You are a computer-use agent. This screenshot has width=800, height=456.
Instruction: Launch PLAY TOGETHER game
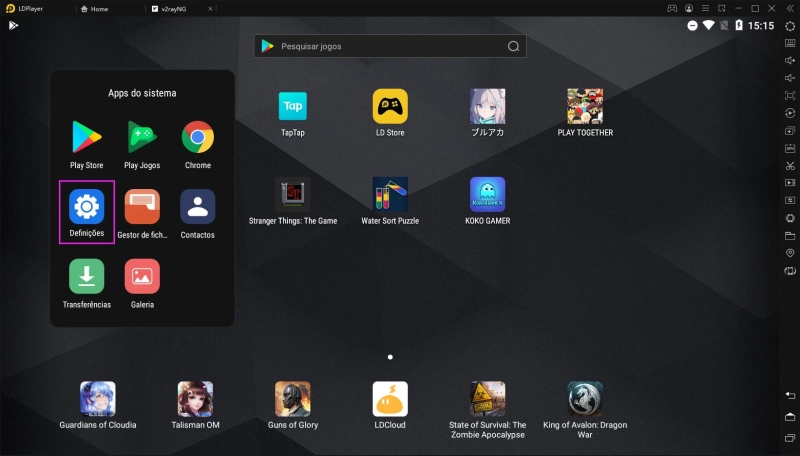(585, 113)
